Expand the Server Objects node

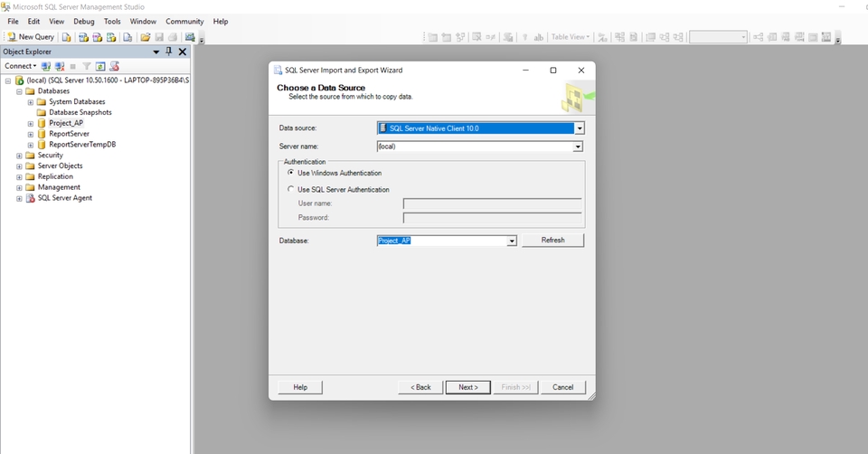(x=19, y=166)
